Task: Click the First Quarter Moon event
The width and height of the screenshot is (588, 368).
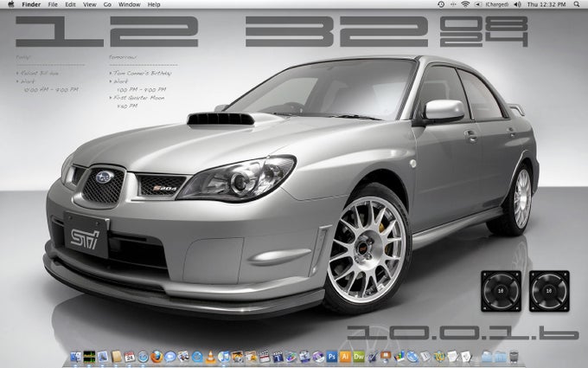Action: click(138, 98)
